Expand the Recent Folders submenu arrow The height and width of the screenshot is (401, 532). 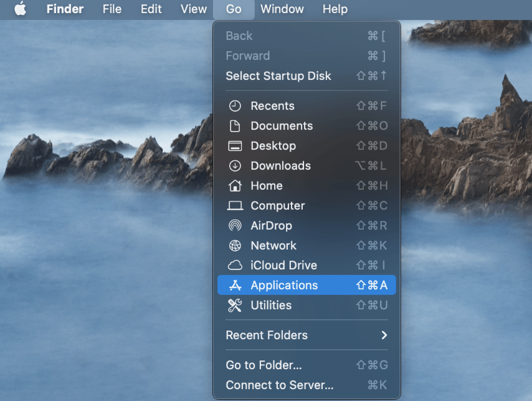pyautogui.click(x=384, y=336)
